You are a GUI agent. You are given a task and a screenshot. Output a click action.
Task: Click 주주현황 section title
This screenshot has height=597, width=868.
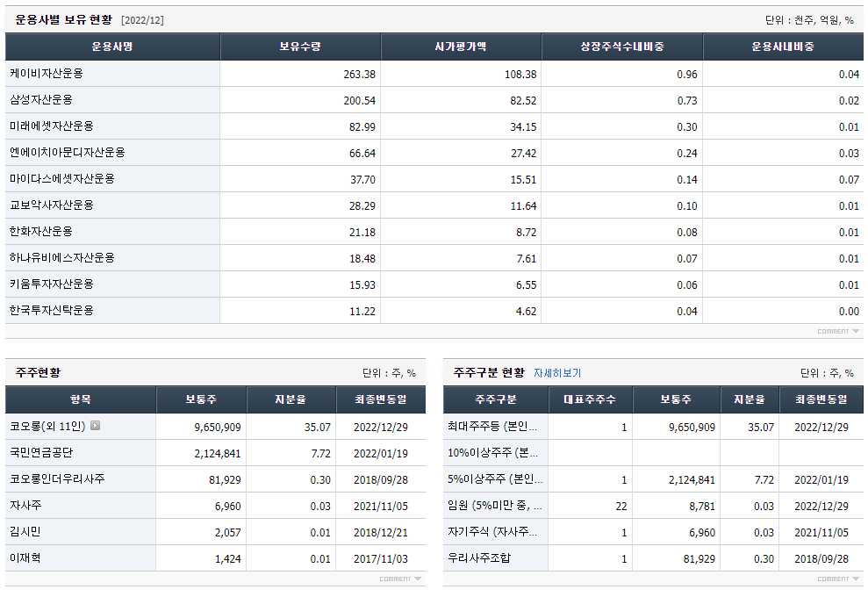pos(38,373)
